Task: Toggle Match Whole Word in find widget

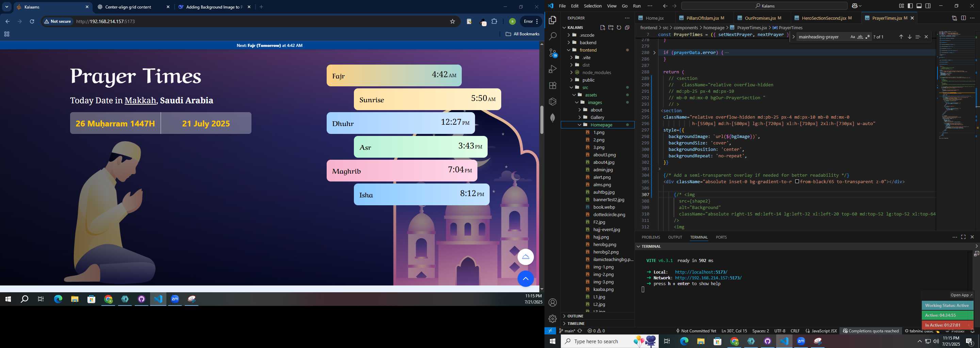Action: coord(860,37)
